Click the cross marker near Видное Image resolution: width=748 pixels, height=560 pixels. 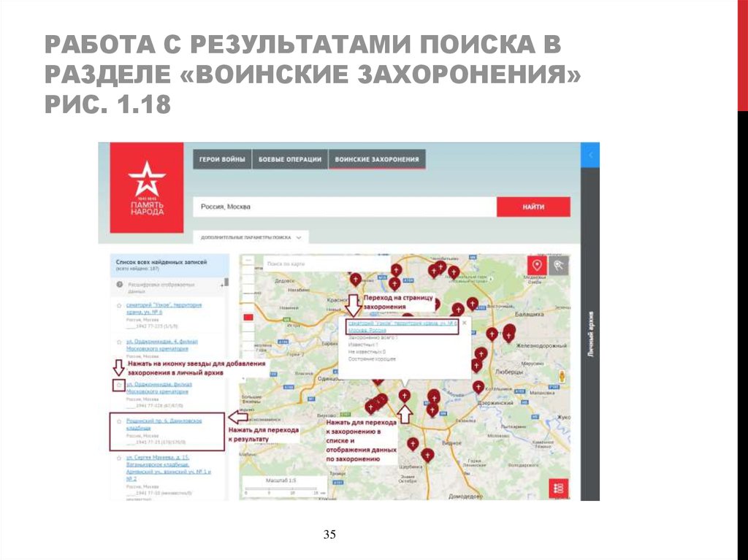tap(413, 444)
